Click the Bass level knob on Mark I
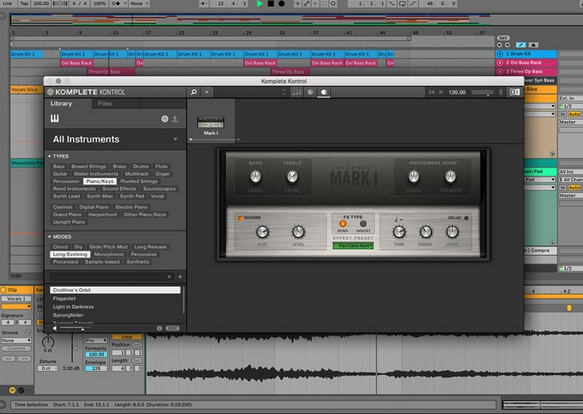 pos(255,176)
